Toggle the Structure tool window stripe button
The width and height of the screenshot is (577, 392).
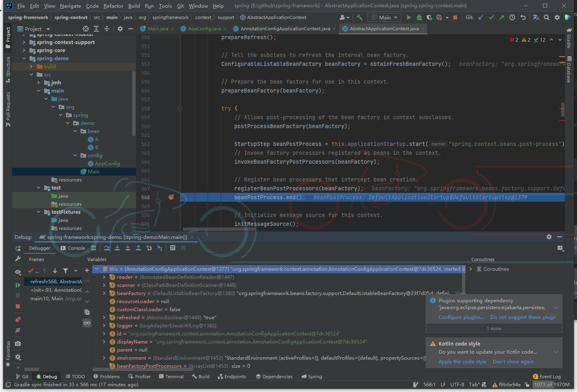coord(8,70)
